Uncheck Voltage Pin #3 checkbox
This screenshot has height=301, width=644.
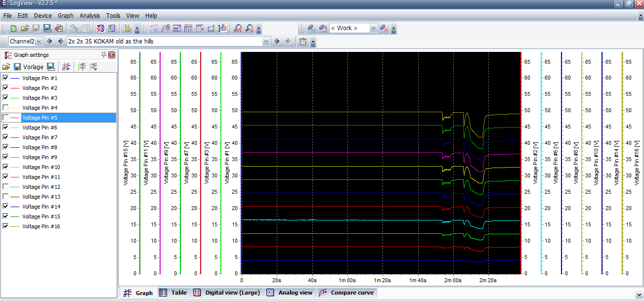(x=5, y=98)
